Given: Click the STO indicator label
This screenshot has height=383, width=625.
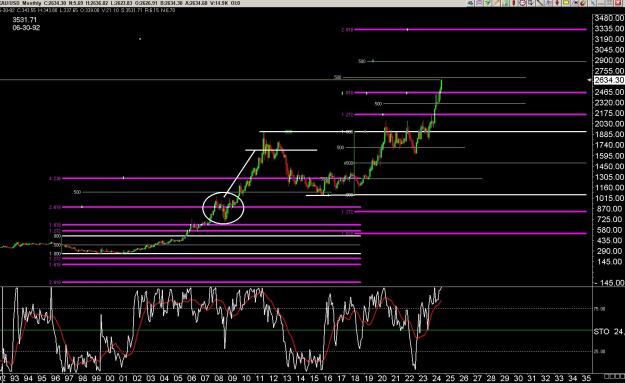Looking at the screenshot, I should pos(601,332).
